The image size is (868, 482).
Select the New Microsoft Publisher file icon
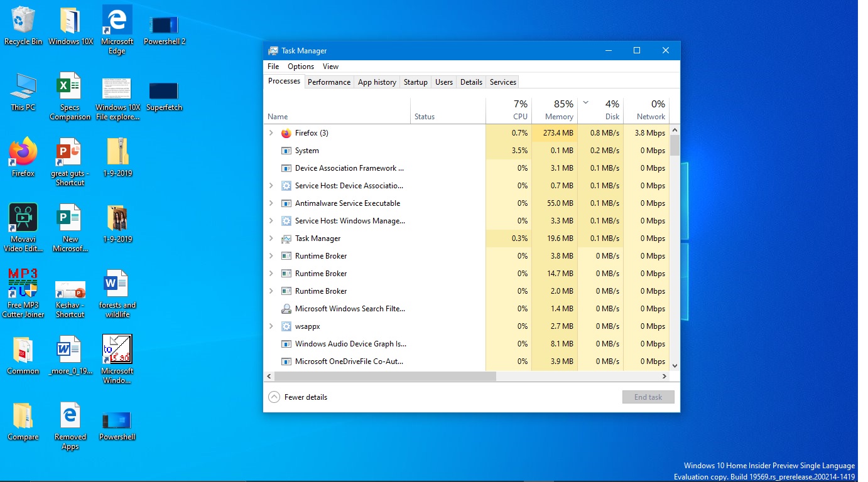70,228
